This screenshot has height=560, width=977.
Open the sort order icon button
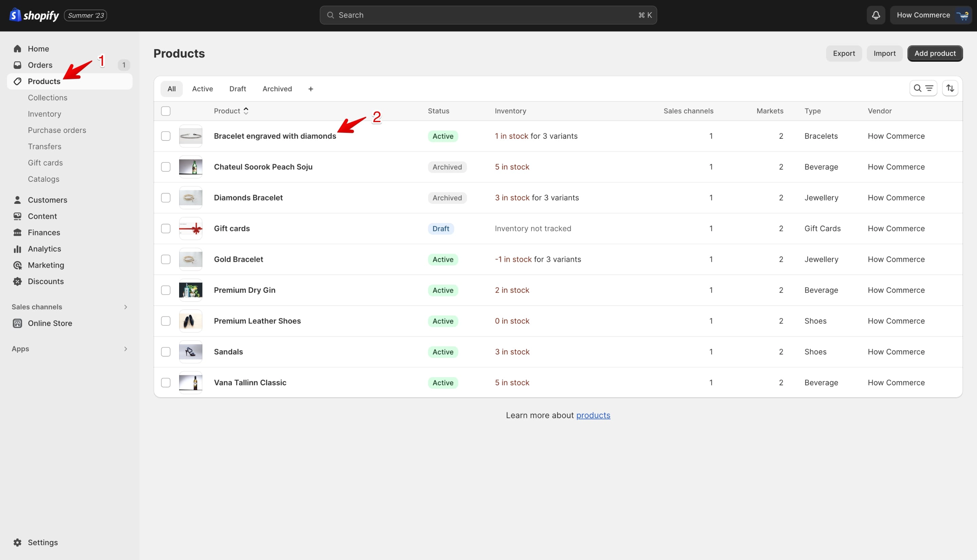click(950, 89)
